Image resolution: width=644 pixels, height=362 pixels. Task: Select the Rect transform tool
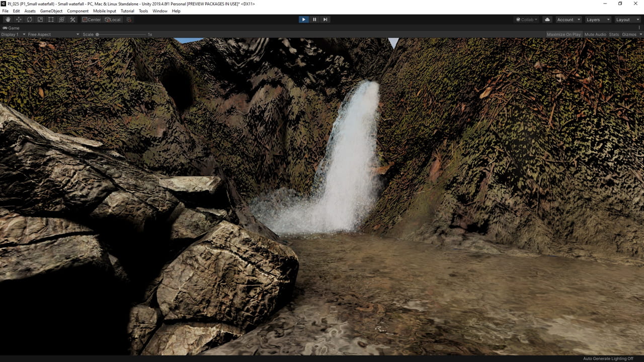(51, 20)
